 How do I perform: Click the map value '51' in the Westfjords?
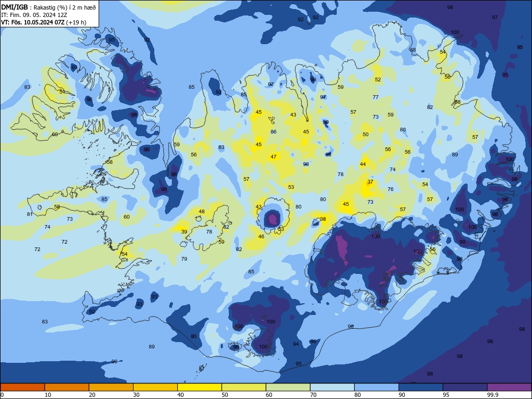pos(62,92)
